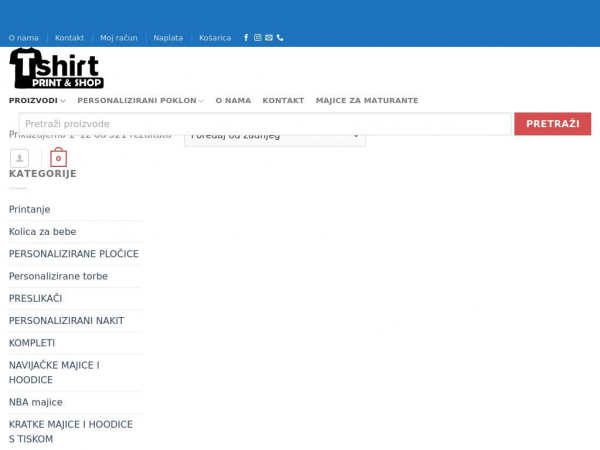Focus the Pretraži proizvode search field
600x450 pixels.
pos(265,124)
